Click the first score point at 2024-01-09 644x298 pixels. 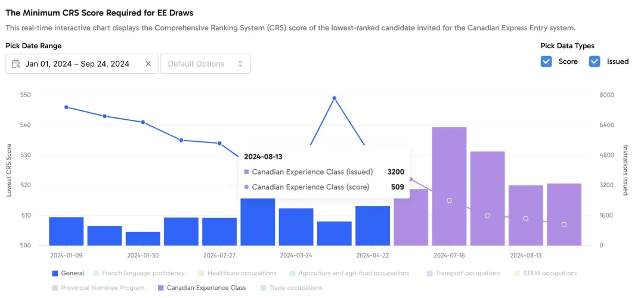pyautogui.click(x=66, y=107)
